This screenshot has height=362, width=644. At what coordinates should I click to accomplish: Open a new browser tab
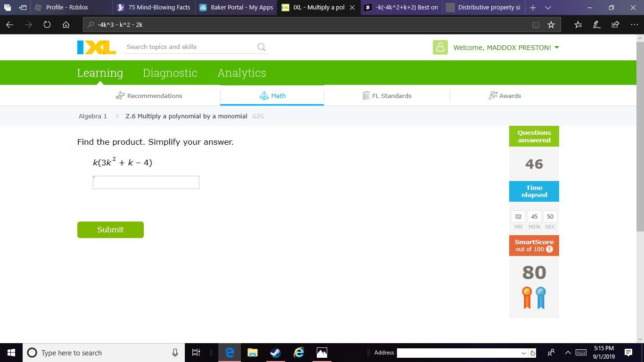(x=533, y=8)
